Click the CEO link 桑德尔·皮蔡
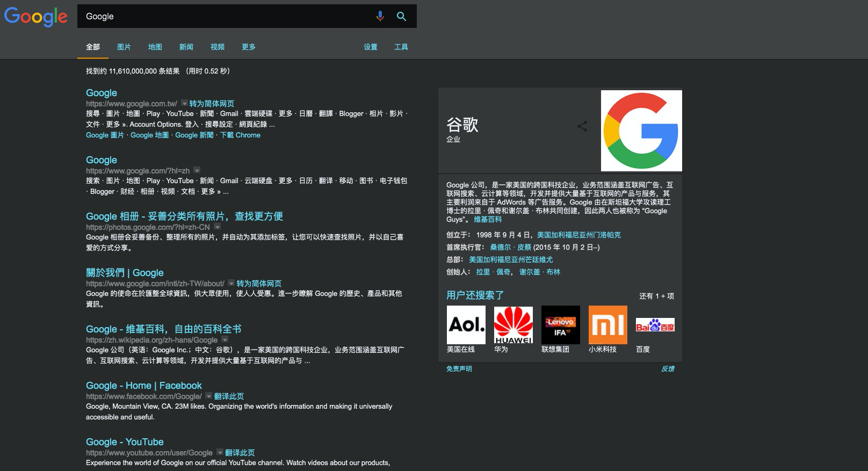Viewport: 868px width, 471px height. pyautogui.click(x=510, y=247)
